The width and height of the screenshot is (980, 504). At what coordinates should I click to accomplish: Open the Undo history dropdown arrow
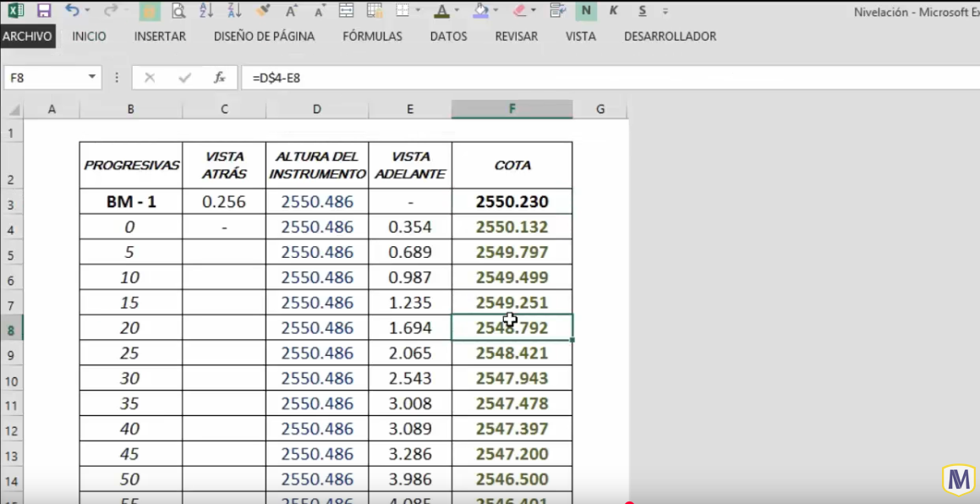tap(87, 11)
